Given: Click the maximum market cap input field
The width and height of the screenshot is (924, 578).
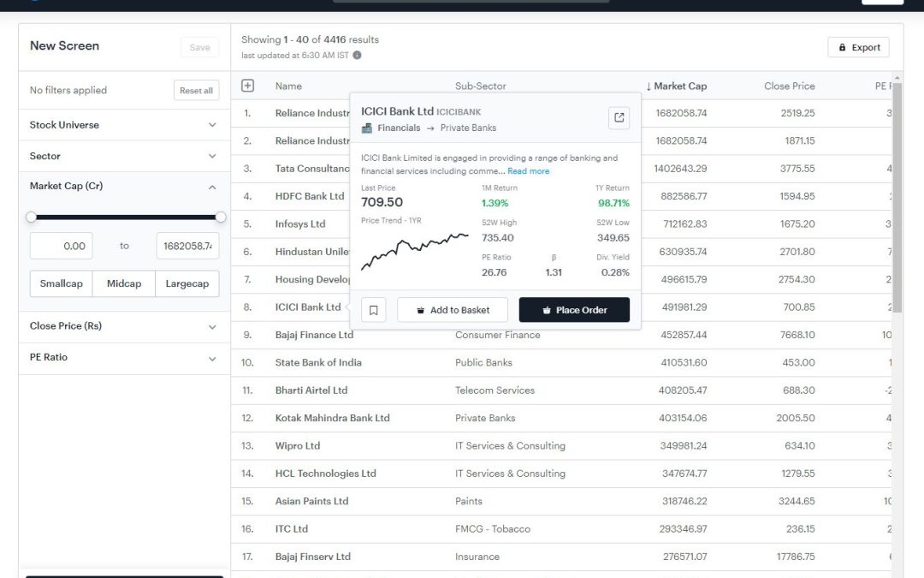Looking at the screenshot, I should click(187, 246).
